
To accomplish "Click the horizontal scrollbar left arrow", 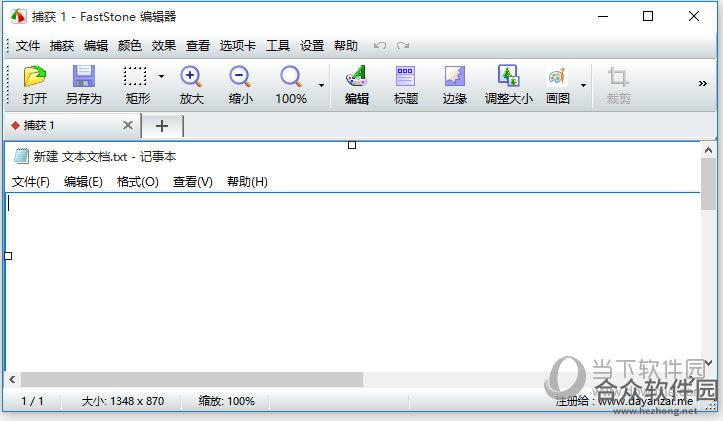I will (x=12, y=379).
